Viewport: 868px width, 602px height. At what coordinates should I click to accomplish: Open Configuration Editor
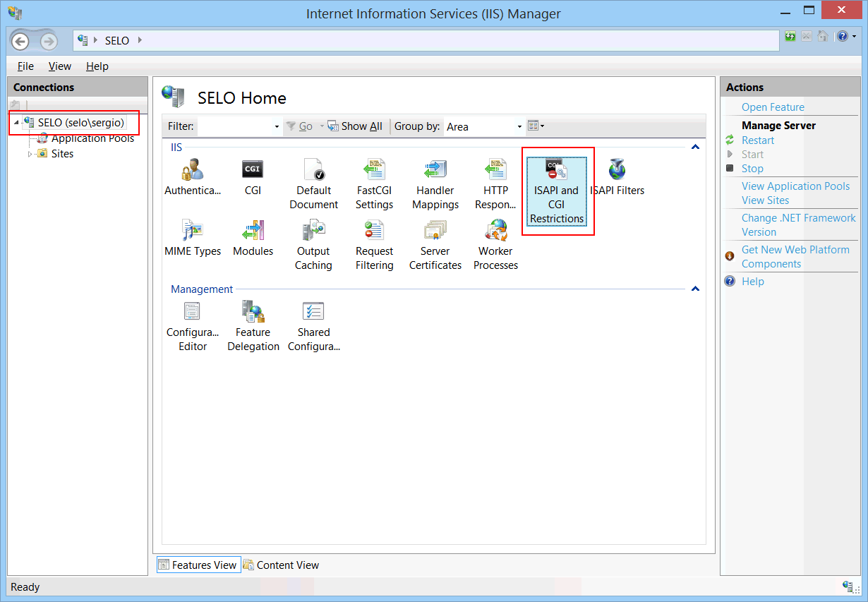(193, 326)
